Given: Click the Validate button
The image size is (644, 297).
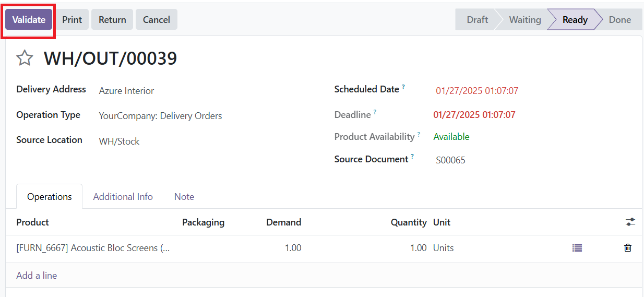Looking at the screenshot, I should point(29,20).
